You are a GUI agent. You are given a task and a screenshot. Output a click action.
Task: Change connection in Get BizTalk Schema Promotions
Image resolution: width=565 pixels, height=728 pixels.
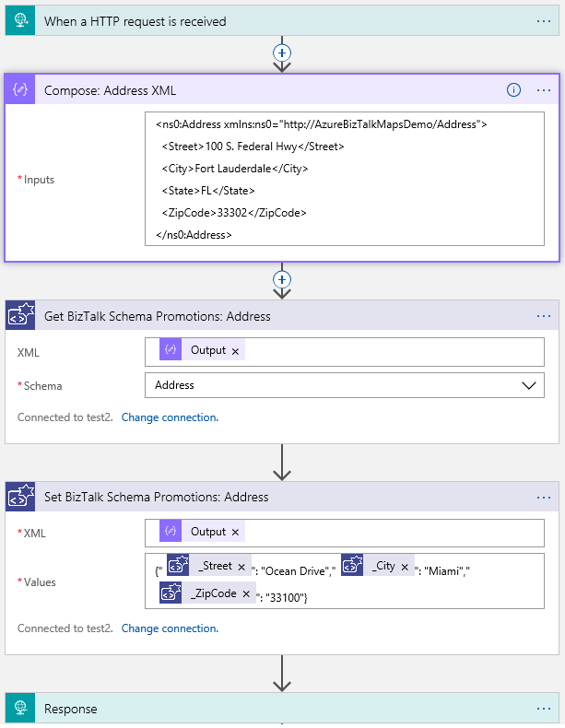[170, 417]
